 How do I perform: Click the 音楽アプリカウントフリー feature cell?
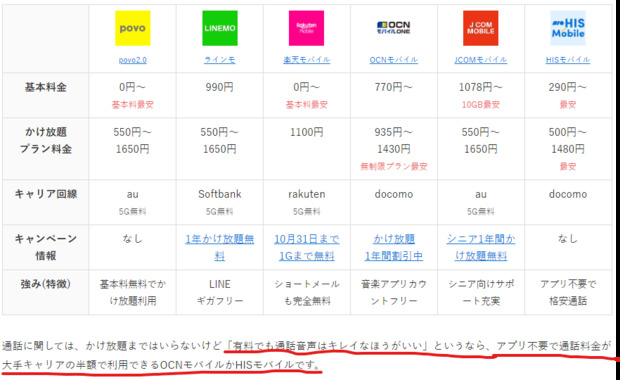coord(394,293)
